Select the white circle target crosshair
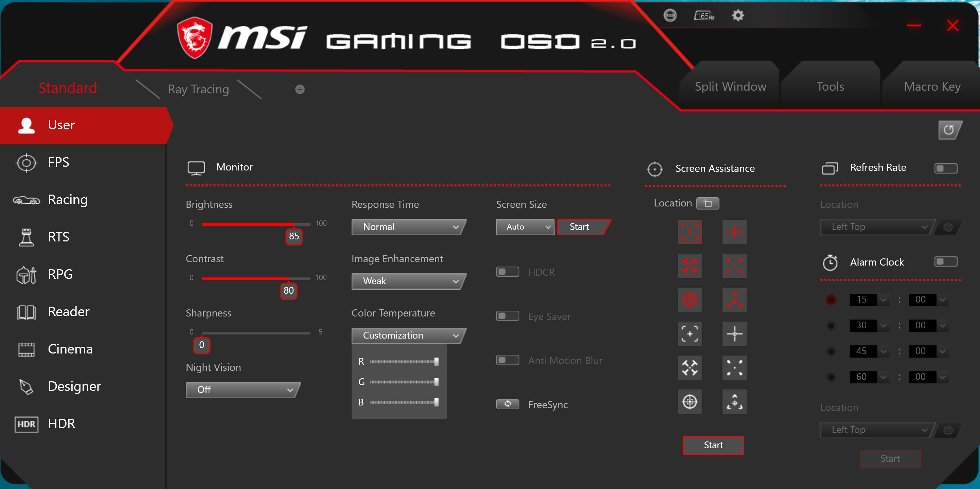This screenshot has width=980, height=489. [x=690, y=401]
